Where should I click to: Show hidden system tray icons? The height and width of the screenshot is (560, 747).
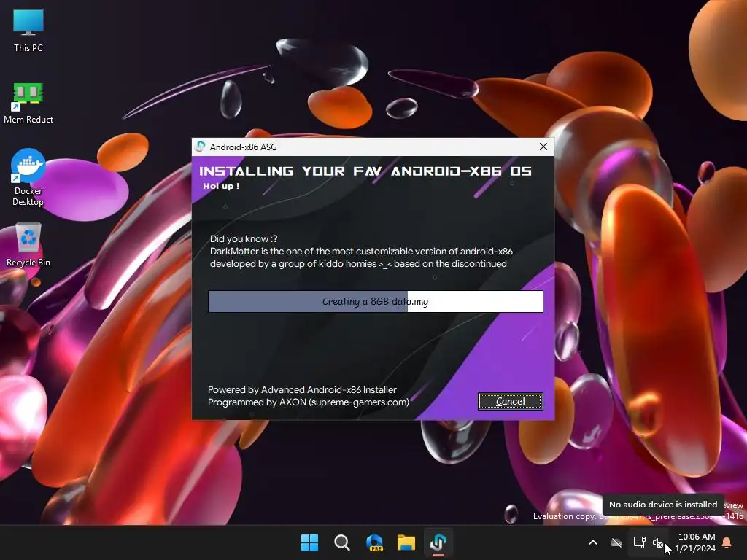593,542
